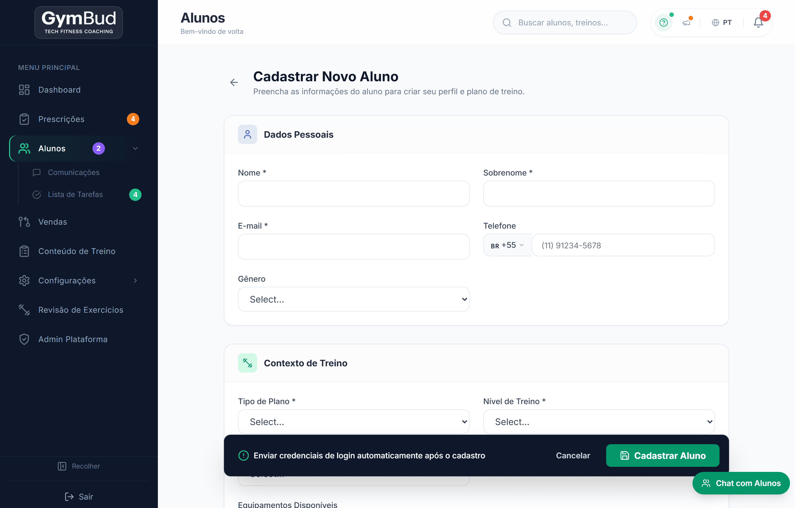Open Admin Plataforma via its shield icon
This screenshot has height=508, width=812.
click(x=24, y=339)
